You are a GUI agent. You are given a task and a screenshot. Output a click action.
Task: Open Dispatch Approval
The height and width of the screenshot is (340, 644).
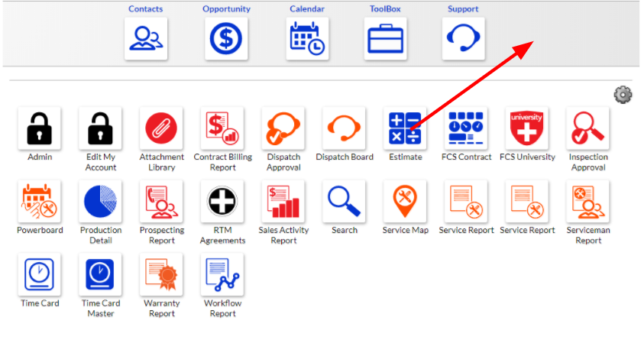click(x=283, y=128)
